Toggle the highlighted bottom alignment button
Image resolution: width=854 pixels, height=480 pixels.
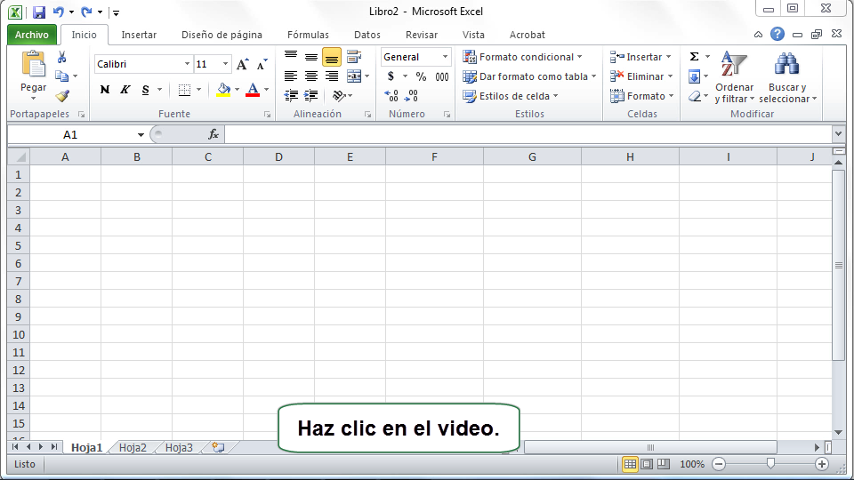tap(332, 57)
